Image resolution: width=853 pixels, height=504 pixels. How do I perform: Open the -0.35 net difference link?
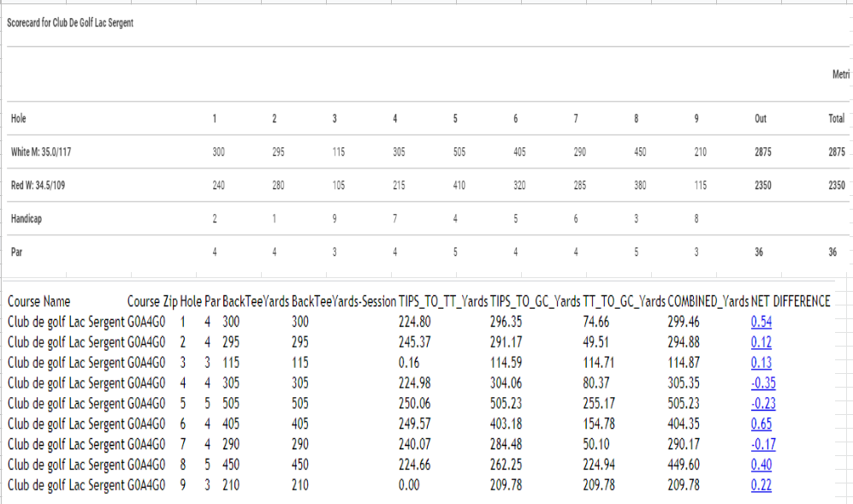[x=762, y=383]
